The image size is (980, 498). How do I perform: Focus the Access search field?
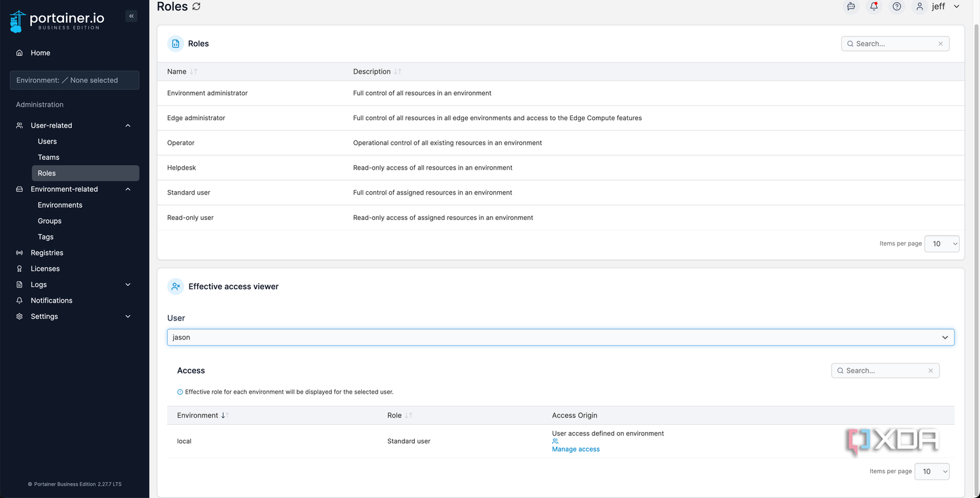click(885, 371)
